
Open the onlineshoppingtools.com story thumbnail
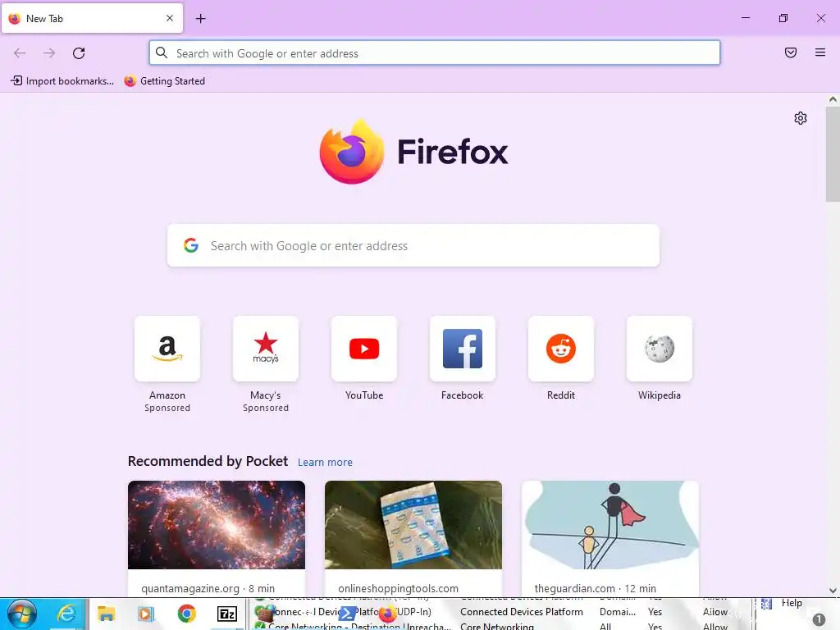tap(413, 525)
